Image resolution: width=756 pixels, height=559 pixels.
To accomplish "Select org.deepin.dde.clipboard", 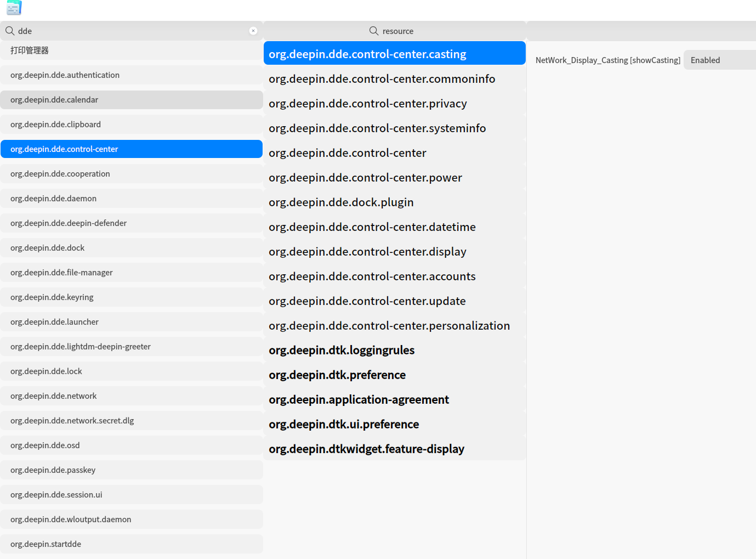I will [x=132, y=125].
